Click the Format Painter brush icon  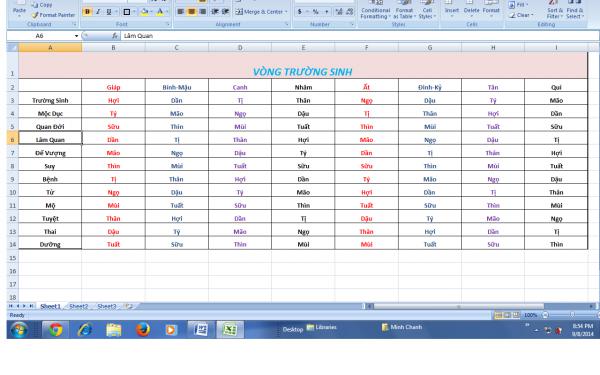[35, 15]
